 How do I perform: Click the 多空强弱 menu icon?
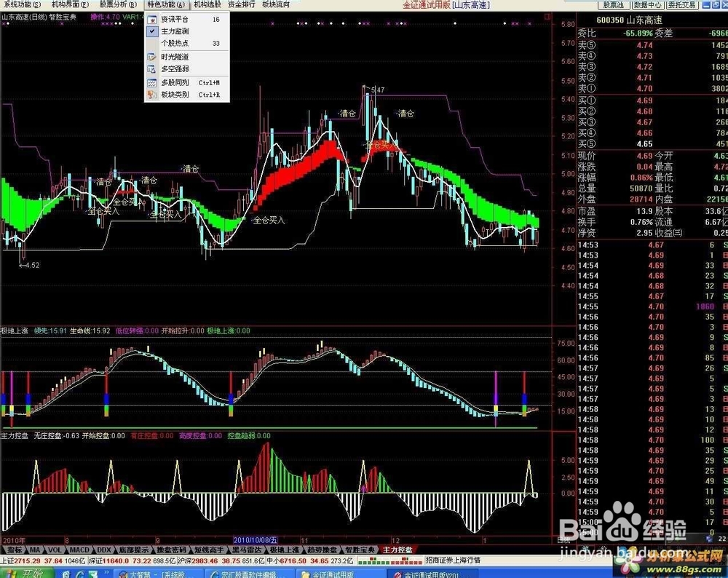[152, 69]
